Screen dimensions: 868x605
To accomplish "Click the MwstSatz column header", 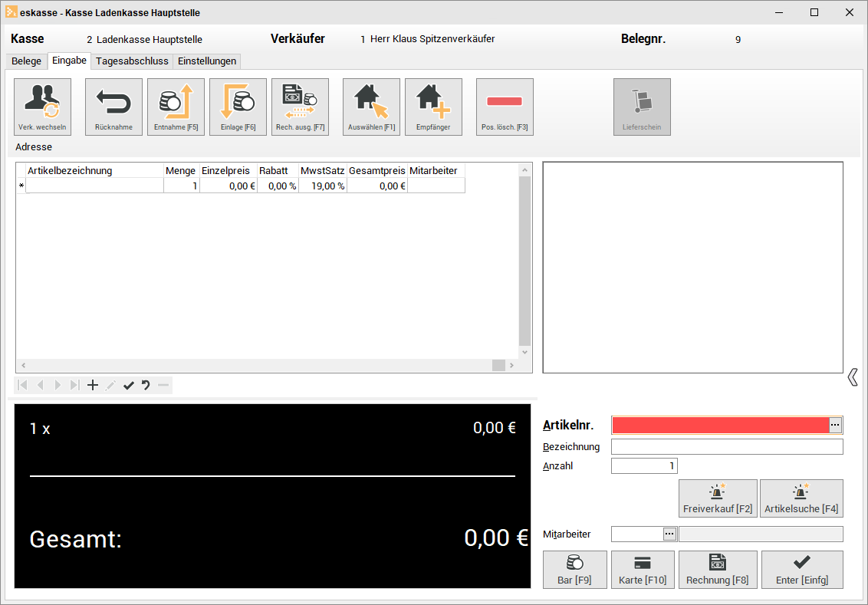I will point(323,170).
